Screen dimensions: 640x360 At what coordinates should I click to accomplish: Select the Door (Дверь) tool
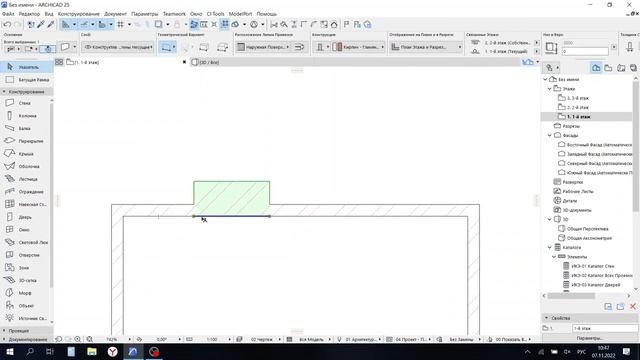click(x=24, y=217)
